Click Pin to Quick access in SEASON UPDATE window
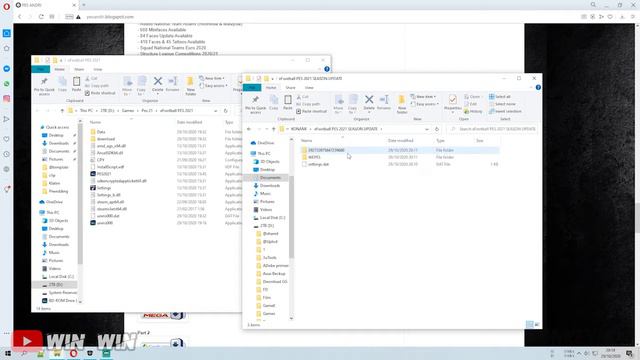Viewport: 640px width, 360px height. [x=256, y=104]
